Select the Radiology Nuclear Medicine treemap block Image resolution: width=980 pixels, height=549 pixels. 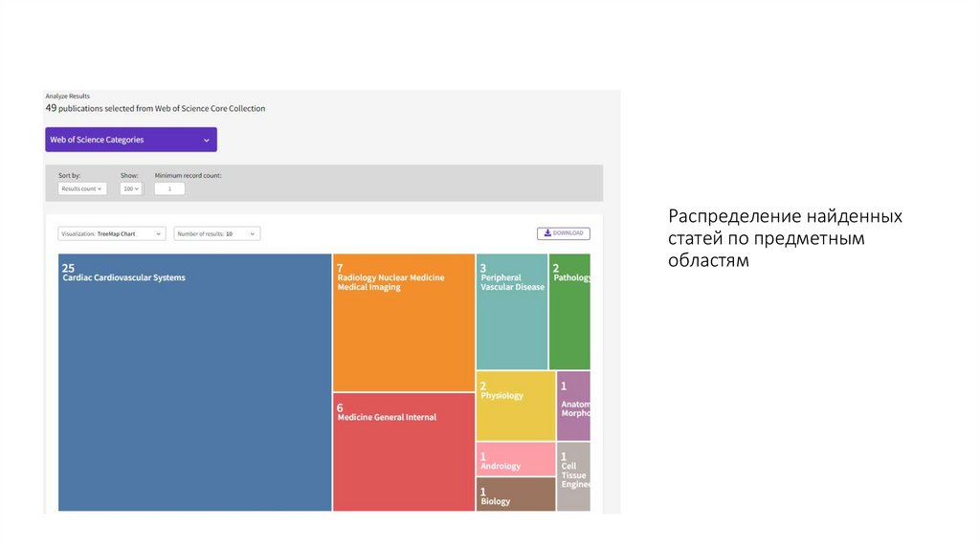click(404, 322)
